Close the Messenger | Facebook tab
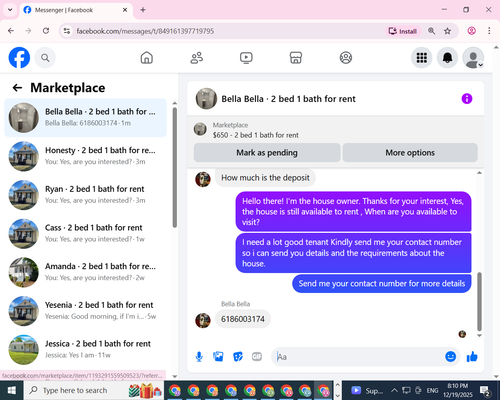This screenshot has height=400, width=500. (x=125, y=10)
